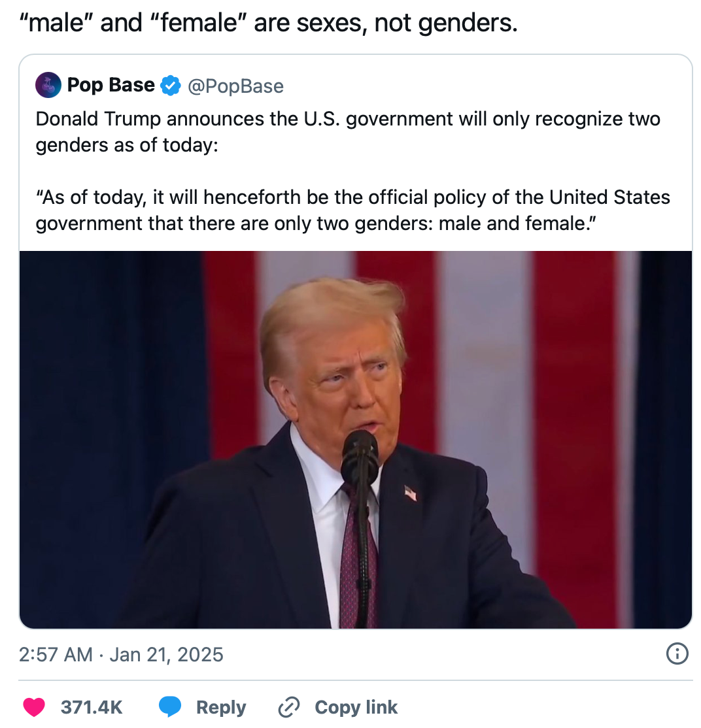Open the info menu via the circled-i icon
Image resolution: width=701 pixels, height=728 pixels.
click(677, 654)
